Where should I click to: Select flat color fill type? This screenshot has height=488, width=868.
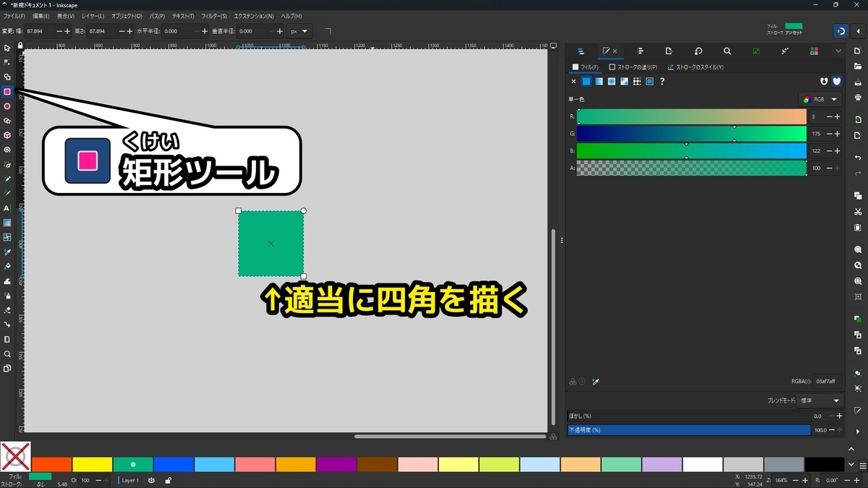(x=587, y=82)
